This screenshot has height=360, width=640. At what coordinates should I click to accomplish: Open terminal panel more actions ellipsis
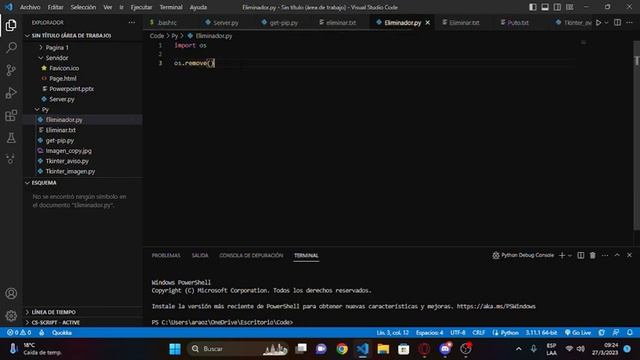605,256
